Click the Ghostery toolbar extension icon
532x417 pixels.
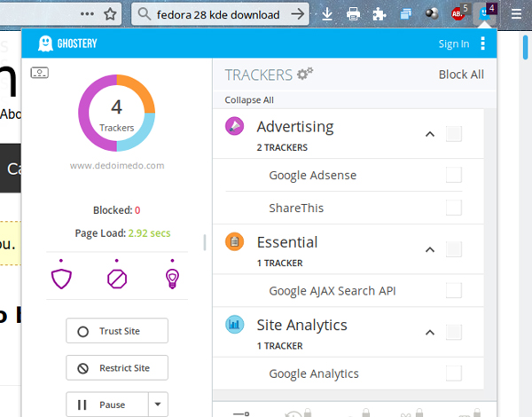coord(485,13)
